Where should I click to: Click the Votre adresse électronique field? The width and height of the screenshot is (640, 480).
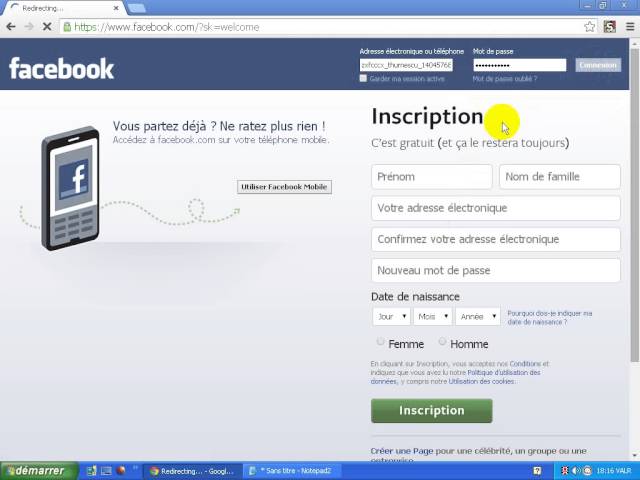pos(496,208)
